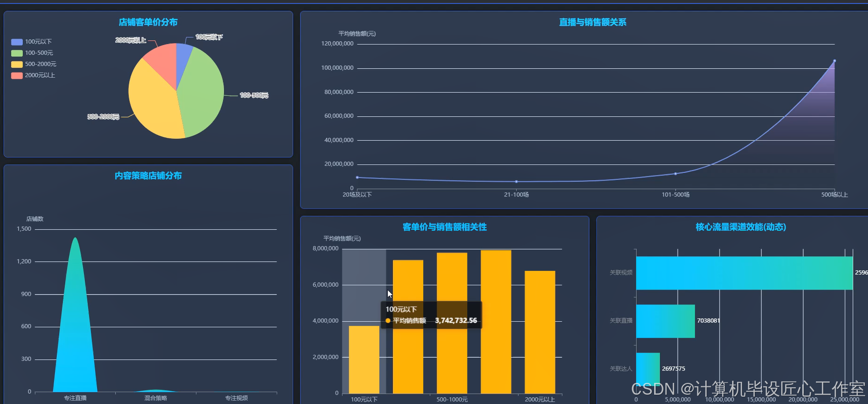Click the 2000元以上 callout label above the pie
Screen dimensions: 868x404
pos(130,40)
